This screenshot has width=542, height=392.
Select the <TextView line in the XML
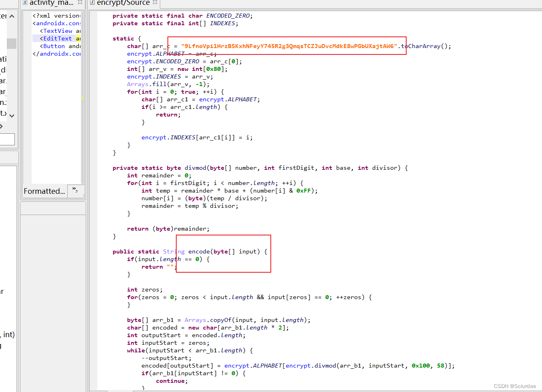click(60, 31)
